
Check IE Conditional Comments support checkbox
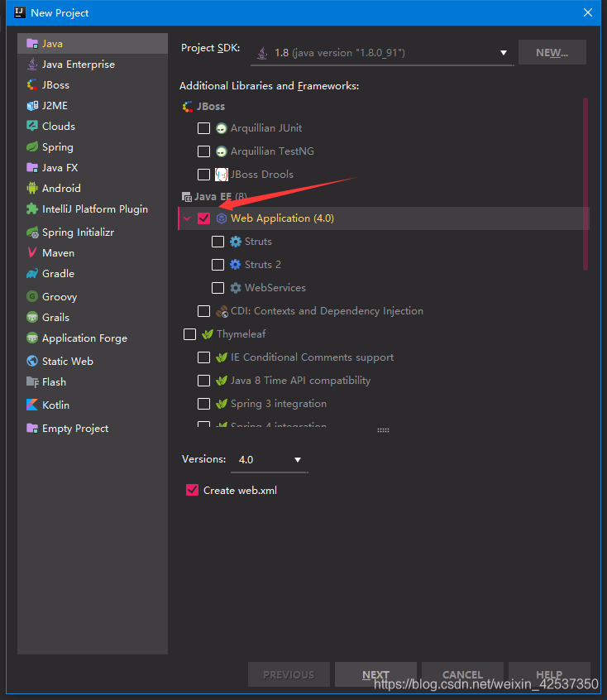(x=203, y=357)
